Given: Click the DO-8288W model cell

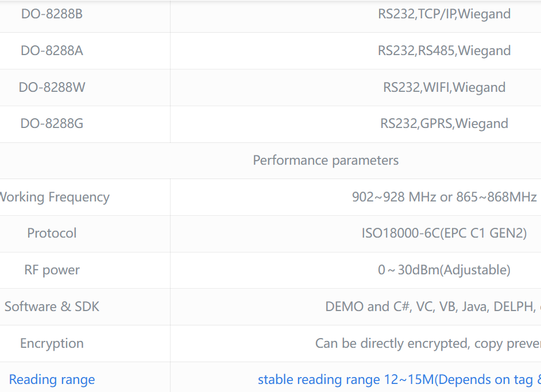Looking at the screenshot, I should coord(52,87).
